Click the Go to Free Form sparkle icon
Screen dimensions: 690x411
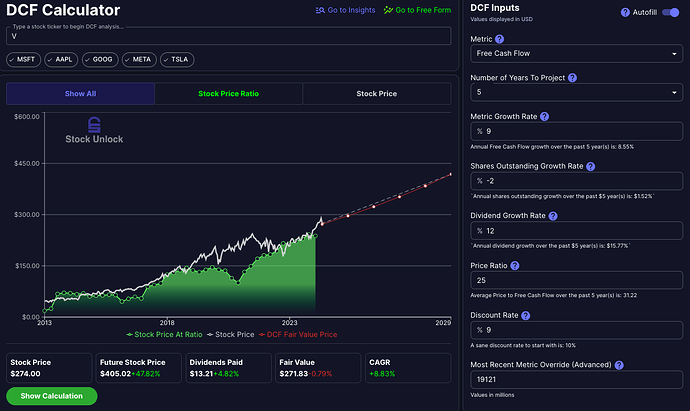point(388,10)
